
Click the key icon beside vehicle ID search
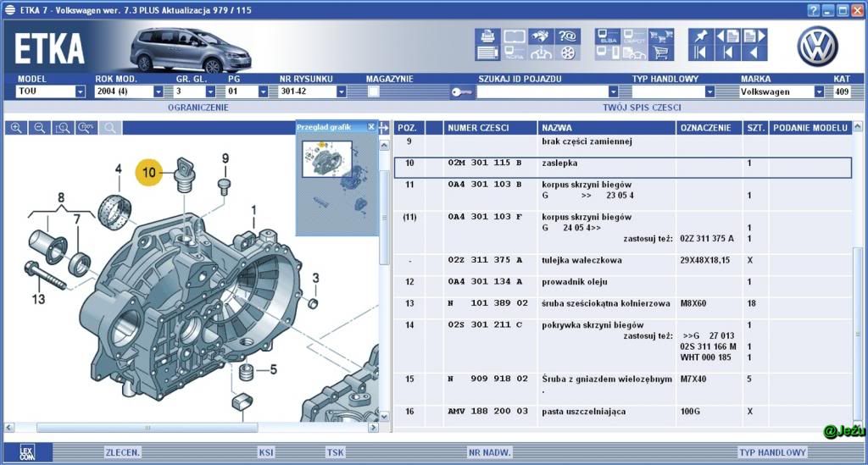(461, 92)
